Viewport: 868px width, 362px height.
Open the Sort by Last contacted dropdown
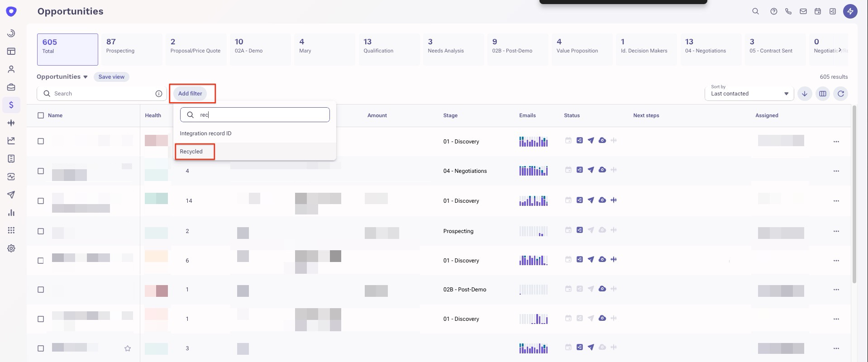749,94
